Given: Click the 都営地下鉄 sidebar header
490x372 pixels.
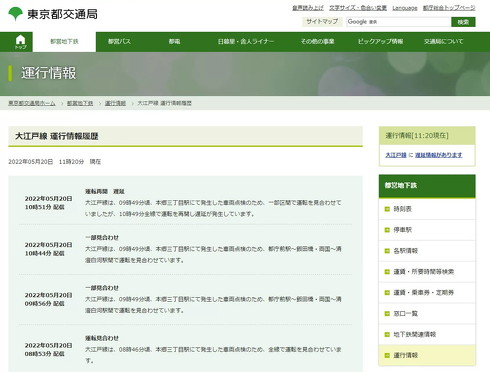Looking at the screenshot, I should coord(427,186).
